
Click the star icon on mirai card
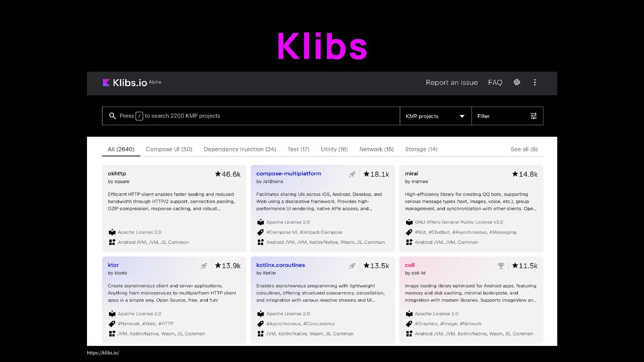tap(515, 174)
